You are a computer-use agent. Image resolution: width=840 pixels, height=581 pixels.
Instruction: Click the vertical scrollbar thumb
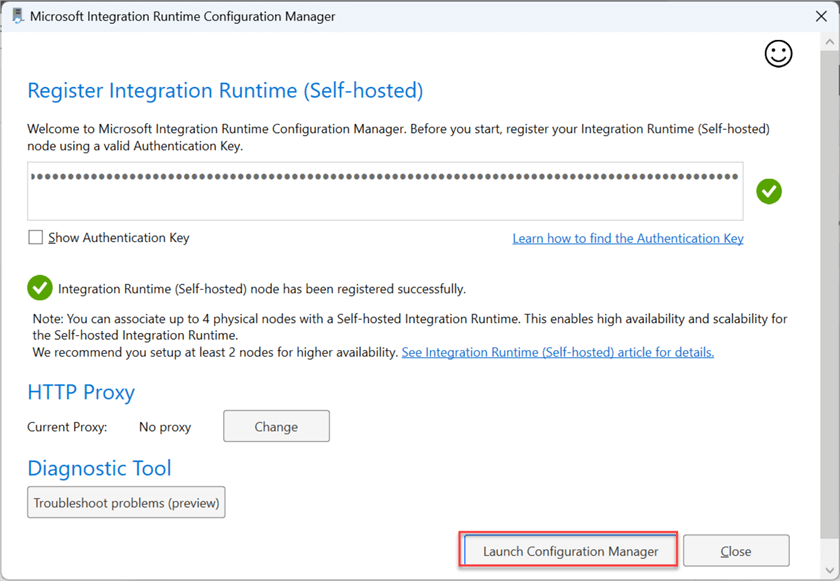(x=830, y=295)
